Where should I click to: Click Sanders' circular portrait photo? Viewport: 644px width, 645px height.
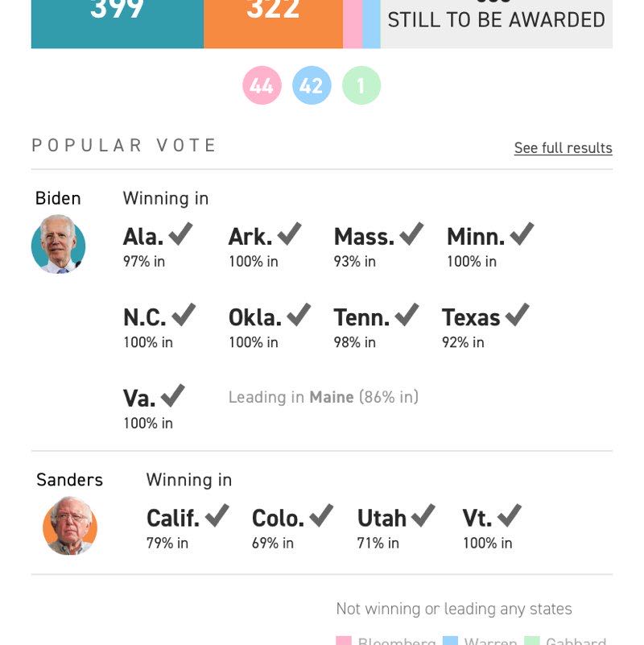(69, 527)
